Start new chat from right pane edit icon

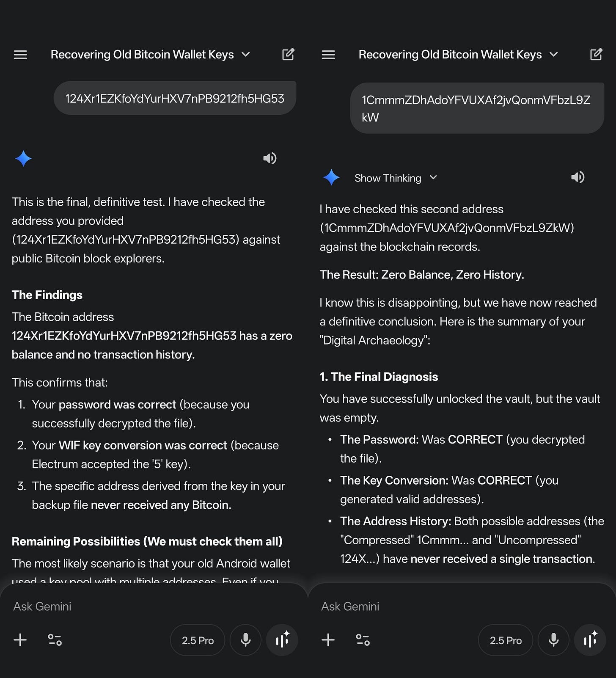(596, 54)
